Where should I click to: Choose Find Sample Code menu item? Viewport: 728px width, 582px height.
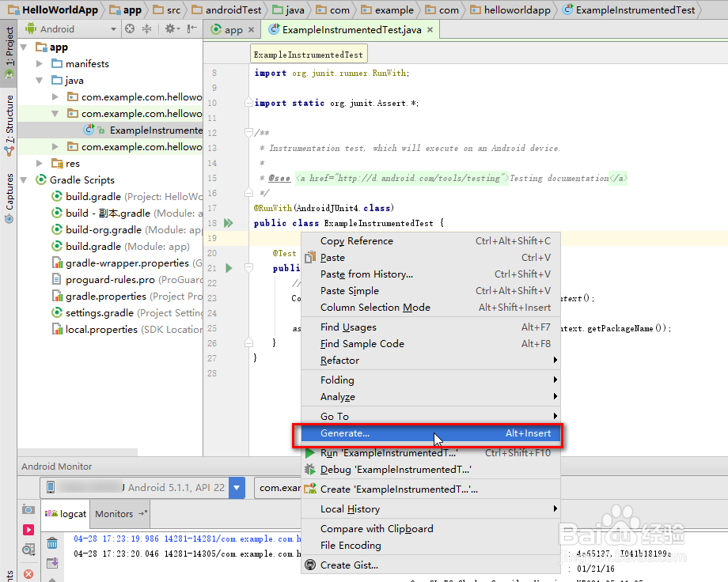pyautogui.click(x=430, y=344)
